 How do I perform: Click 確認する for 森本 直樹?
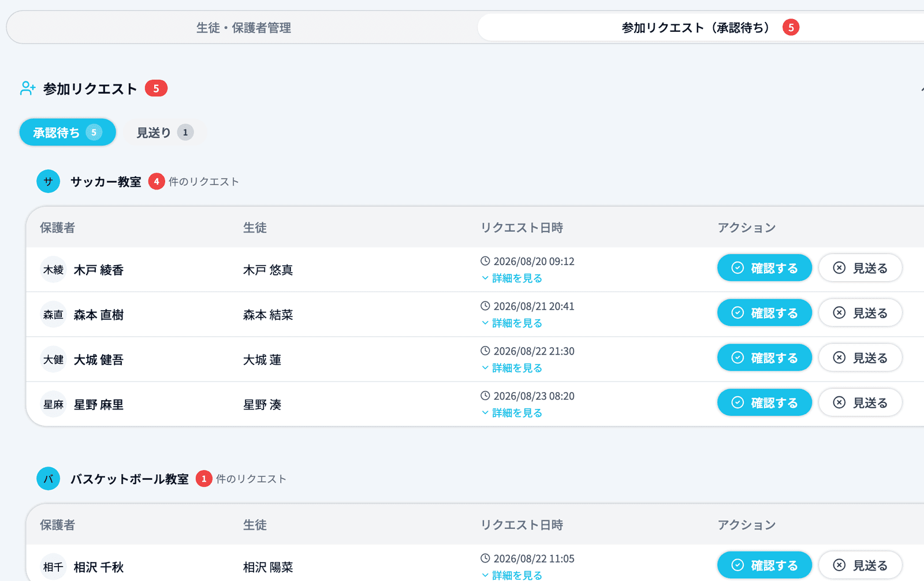[765, 313]
